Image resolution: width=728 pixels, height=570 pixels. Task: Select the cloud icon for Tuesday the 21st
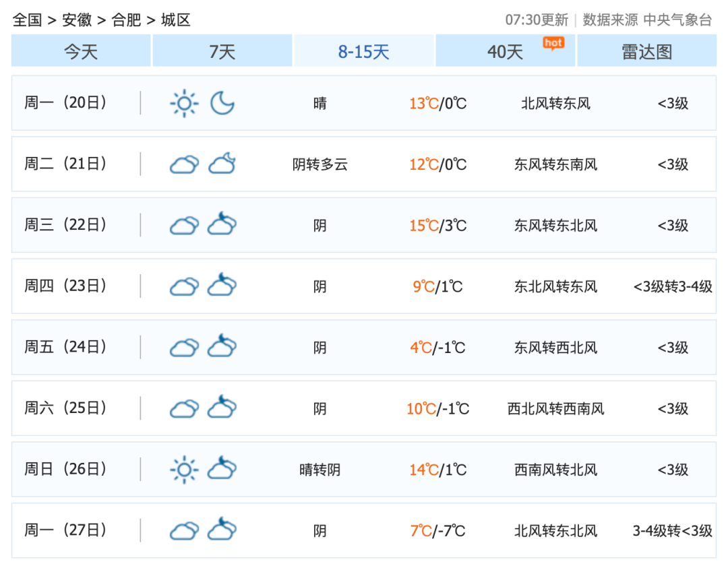(x=183, y=165)
